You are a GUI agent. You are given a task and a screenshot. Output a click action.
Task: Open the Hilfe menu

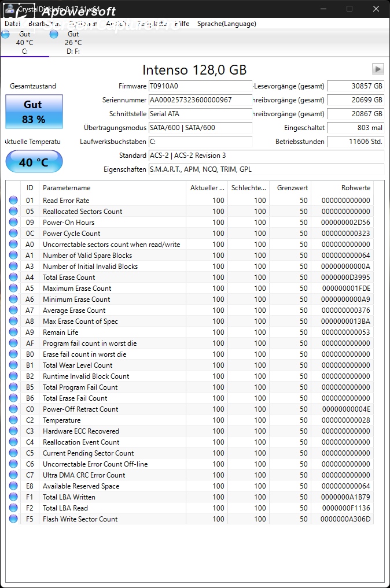(182, 24)
